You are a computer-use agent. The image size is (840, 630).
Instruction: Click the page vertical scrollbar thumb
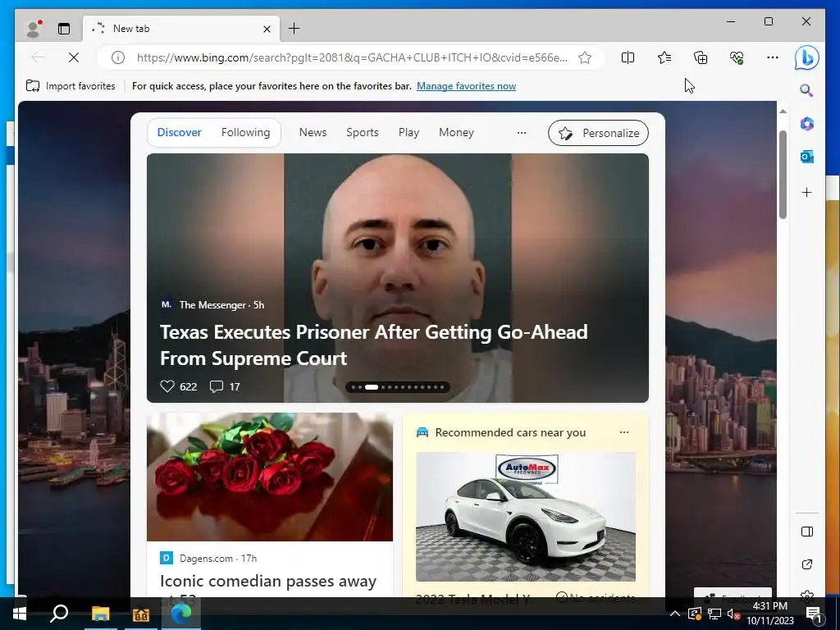pos(783,174)
